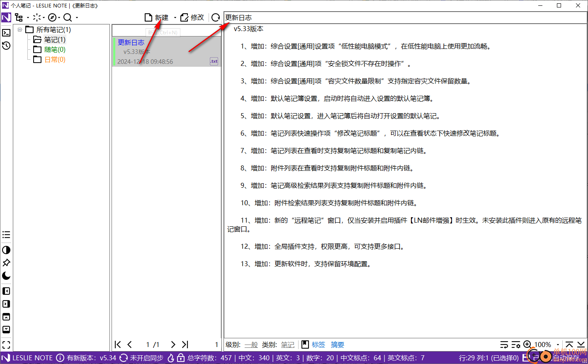Refresh the note list
The width and height of the screenshot is (588, 364).
point(216,17)
